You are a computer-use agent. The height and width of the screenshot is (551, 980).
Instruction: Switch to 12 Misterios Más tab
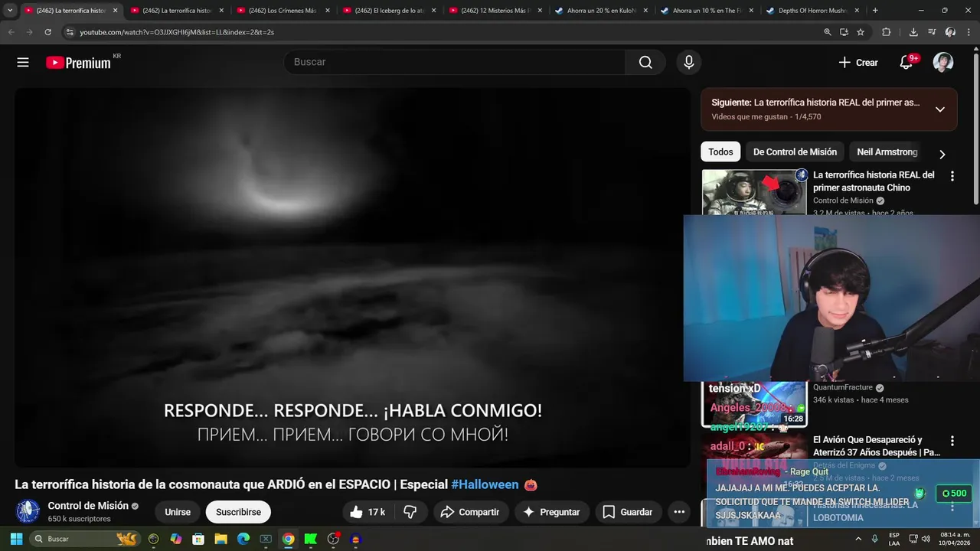coord(495,11)
